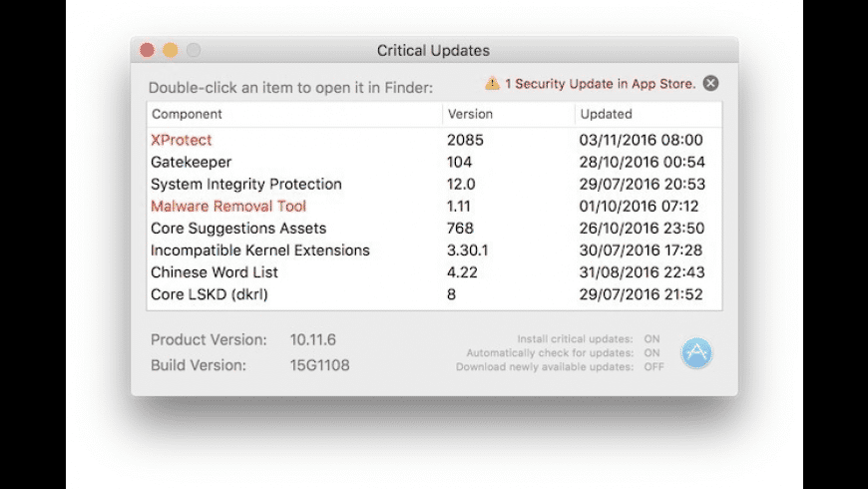Select the Chinese Word List row
The width and height of the screenshot is (868, 489).
215,272
